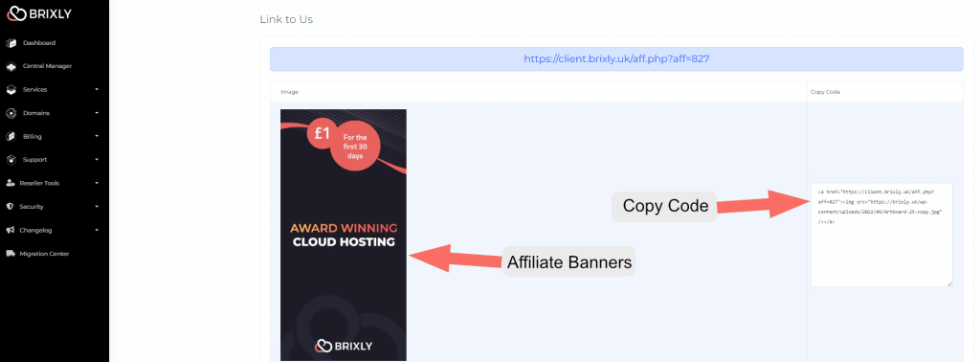Click inside the Copy Code text area
This screenshot has width=980, height=362.
click(x=881, y=235)
